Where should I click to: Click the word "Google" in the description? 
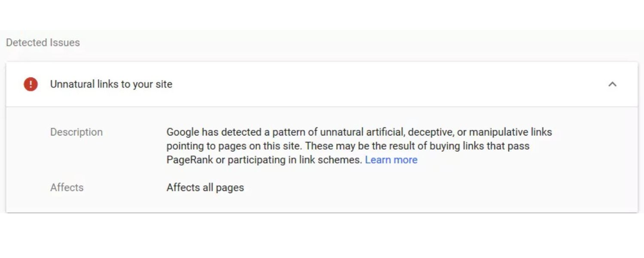(x=182, y=132)
